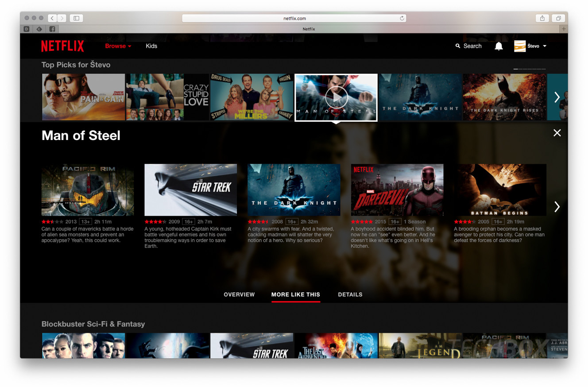Click the Facebook favorites bar icon
Image resolution: width=588 pixels, height=387 pixels.
[52, 29]
